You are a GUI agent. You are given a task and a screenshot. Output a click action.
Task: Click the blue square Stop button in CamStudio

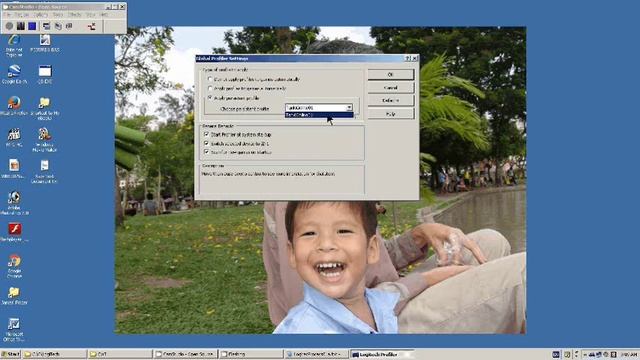pos(32,26)
